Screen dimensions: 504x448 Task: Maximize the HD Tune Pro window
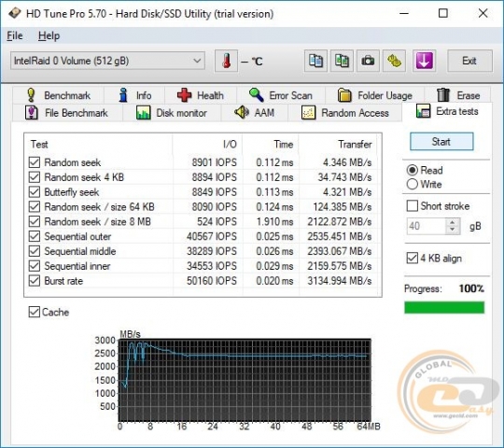tap(443, 13)
